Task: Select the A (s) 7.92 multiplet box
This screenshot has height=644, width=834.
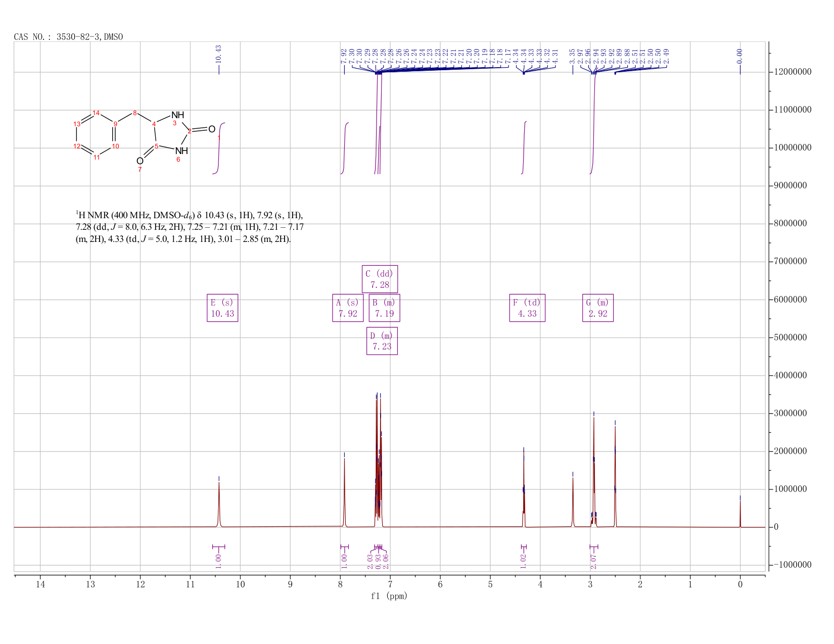Action: point(348,308)
